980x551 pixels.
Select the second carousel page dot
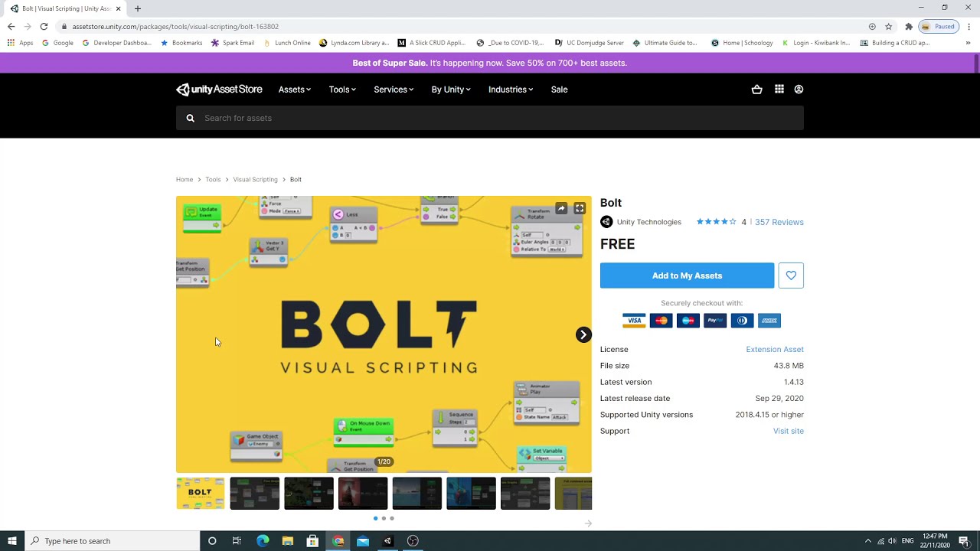click(384, 519)
